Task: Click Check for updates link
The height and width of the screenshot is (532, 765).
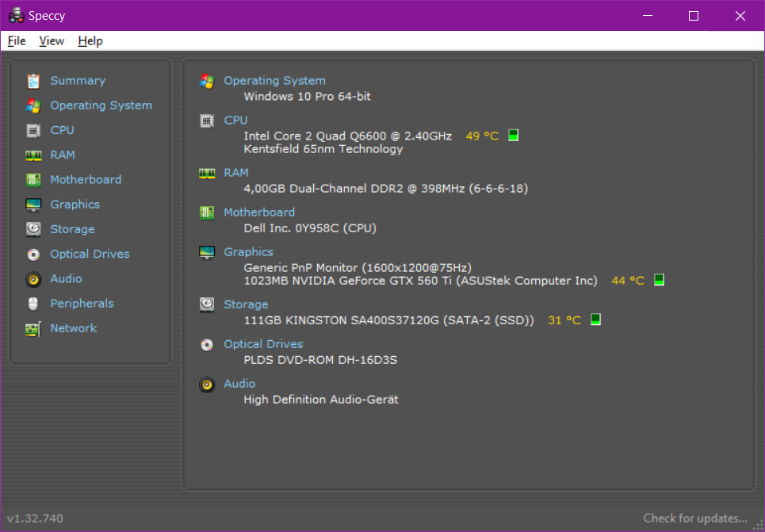Action: pyautogui.click(x=694, y=519)
